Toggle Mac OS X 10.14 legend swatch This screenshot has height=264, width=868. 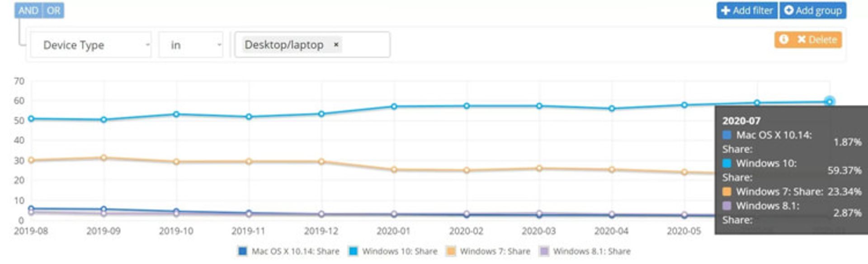(x=243, y=251)
